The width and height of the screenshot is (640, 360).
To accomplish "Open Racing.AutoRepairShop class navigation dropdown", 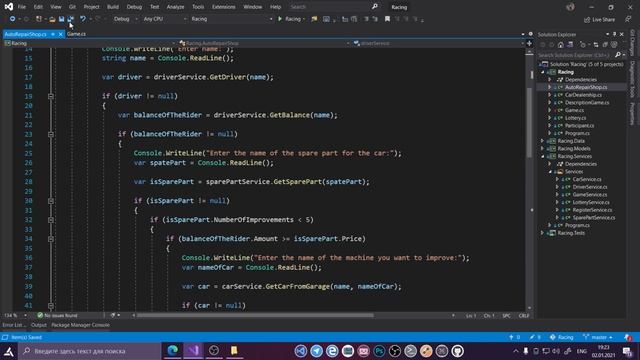I will 264,43.
